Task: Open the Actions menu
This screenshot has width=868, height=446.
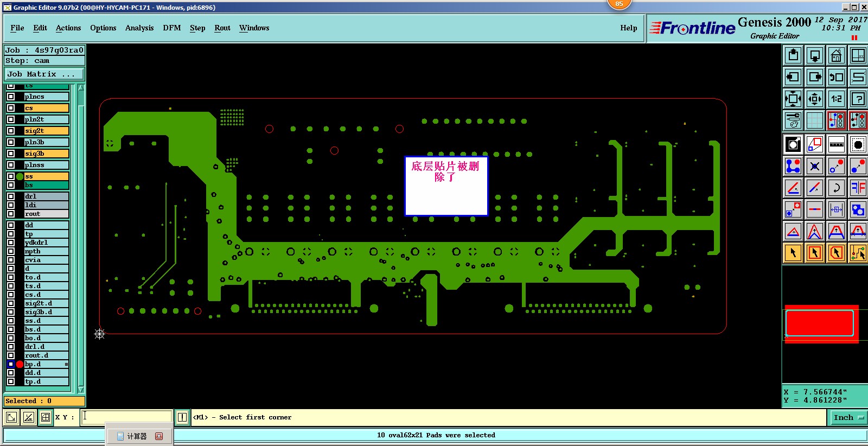Action: coord(68,28)
